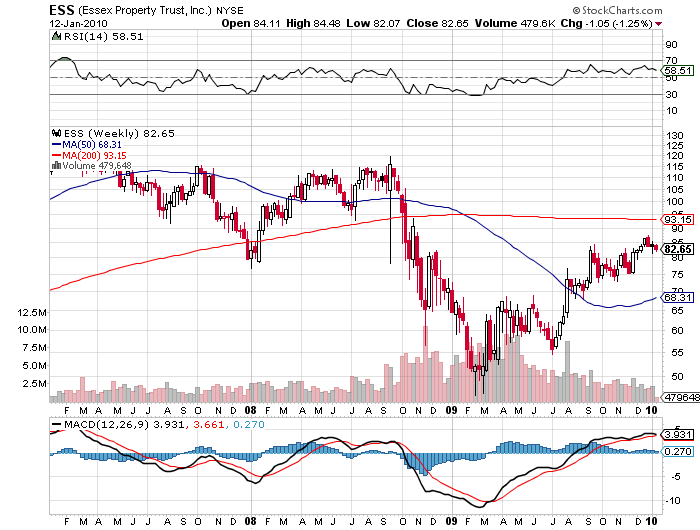Click the Low 82.07 value
This screenshot has width=700, height=530.
(373, 23)
